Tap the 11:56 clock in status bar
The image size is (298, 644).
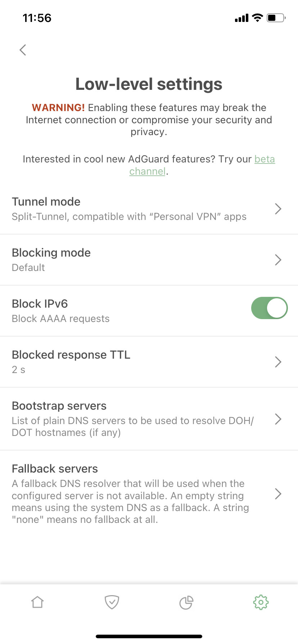pyautogui.click(x=37, y=18)
